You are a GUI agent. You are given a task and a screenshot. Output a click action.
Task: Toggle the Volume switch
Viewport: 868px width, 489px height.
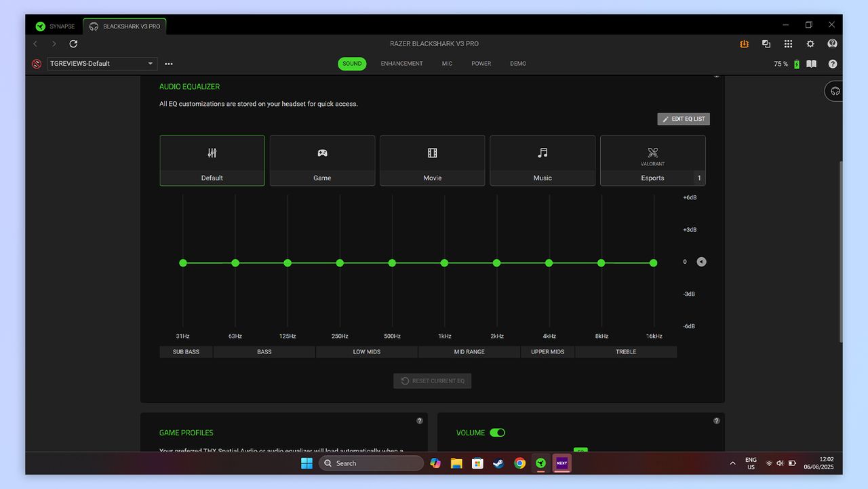pos(498,433)
